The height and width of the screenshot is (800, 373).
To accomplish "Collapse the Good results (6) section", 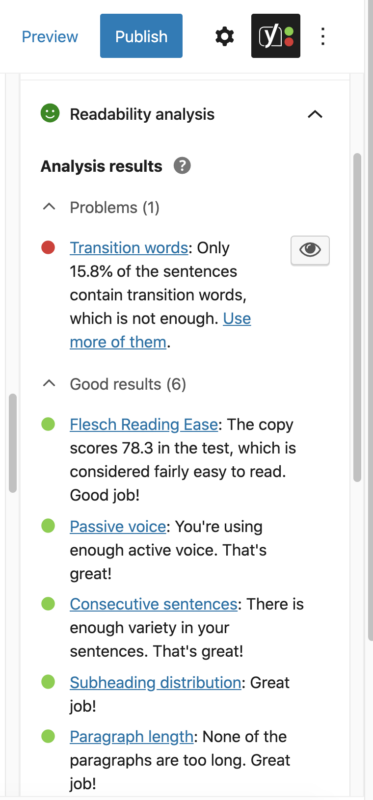I will pos(49,384).
